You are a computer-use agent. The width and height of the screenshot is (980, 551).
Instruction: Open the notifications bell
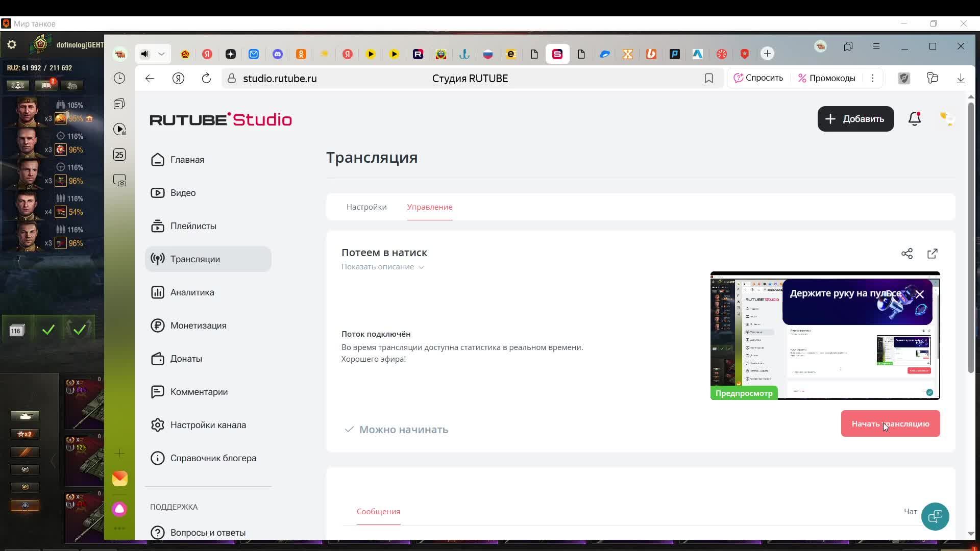915,119
